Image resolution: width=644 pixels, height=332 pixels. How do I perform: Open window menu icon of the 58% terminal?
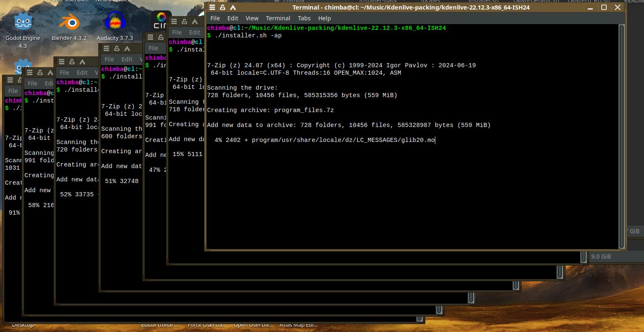29,73
